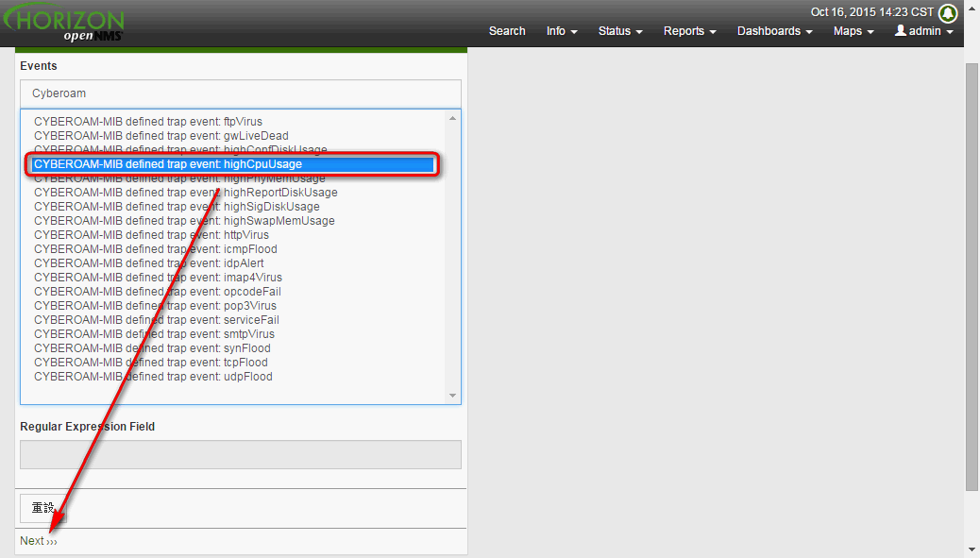The height and width of the screenshot is (558, 980).
Task: Open the Search menu item
Action: click(x=507, y=30)
